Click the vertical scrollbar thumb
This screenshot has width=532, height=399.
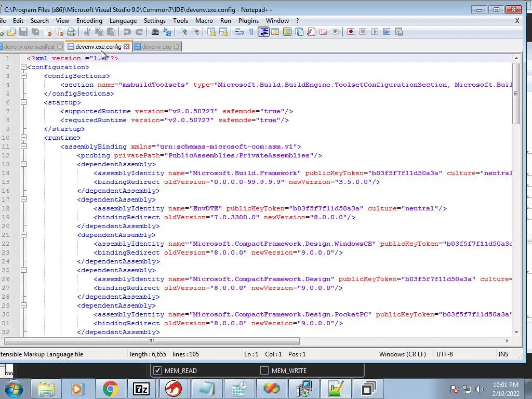[x=516, y=94]
